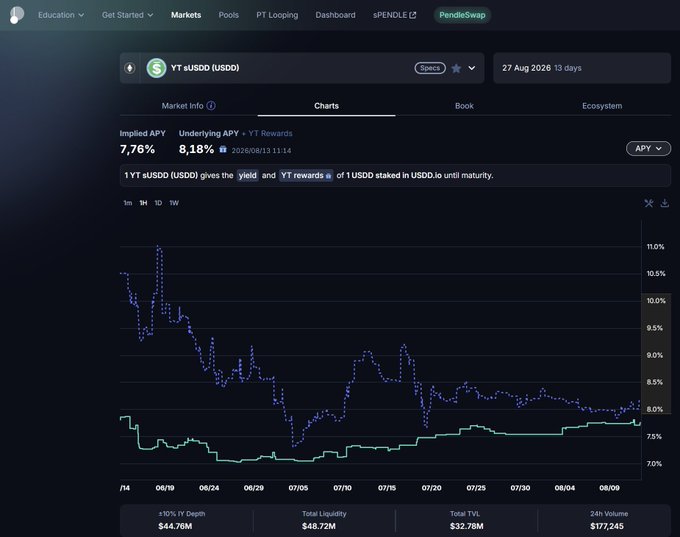This screenshot has height=537, width=680.
Task: Open the APY chart type dropdown
Action: coord(648,148)
